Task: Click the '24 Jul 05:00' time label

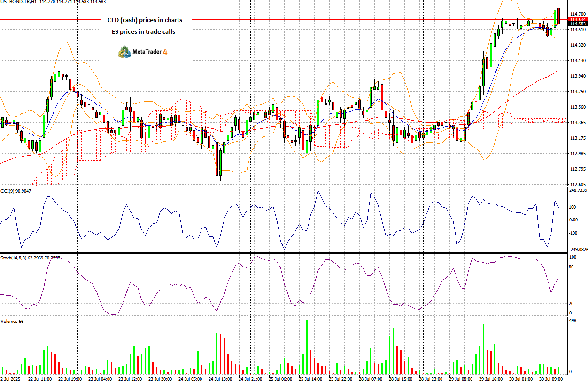Action: click(x=190, y=379)
